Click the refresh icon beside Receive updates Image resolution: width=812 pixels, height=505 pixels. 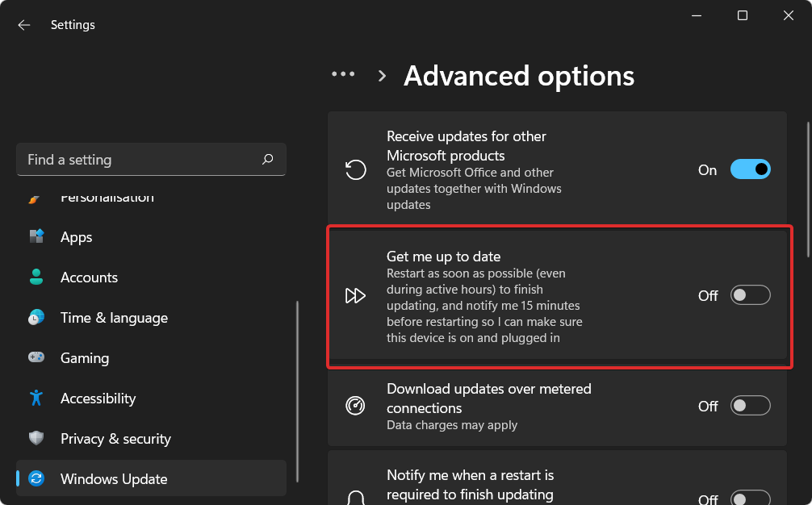[x=356, y=169]
